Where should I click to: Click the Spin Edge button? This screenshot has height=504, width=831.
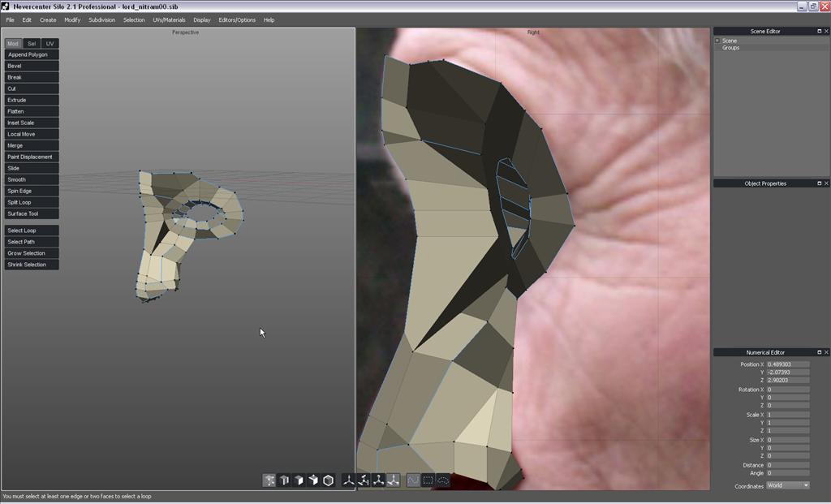[32, 191]
